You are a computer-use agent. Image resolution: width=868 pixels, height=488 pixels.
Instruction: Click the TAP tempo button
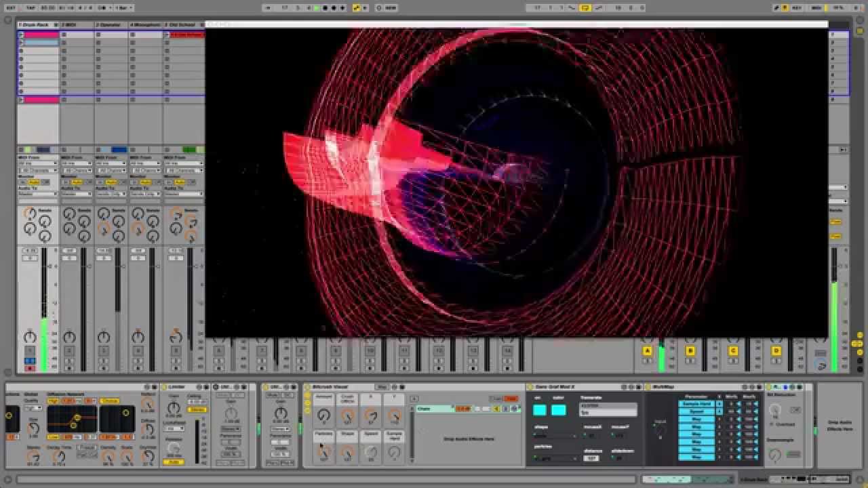click(x=31, y=7)
